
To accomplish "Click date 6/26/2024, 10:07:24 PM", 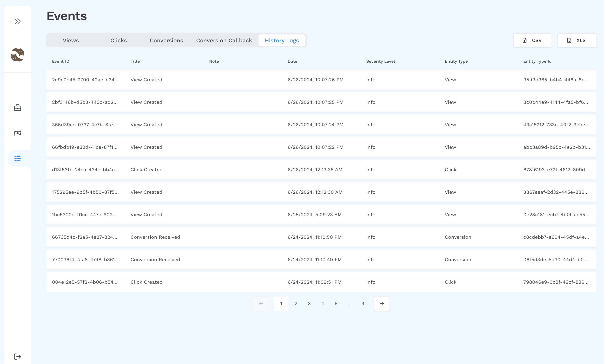I will (x=316, y=125).
